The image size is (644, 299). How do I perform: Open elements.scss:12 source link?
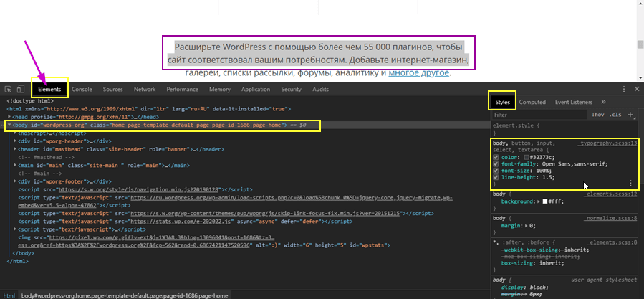pos(610,194)
